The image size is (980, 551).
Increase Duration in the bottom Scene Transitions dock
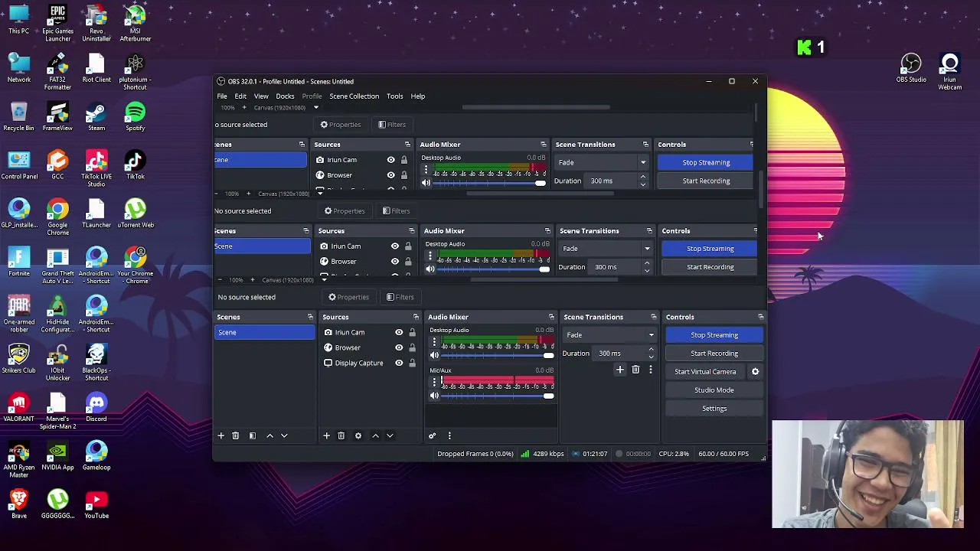pyautogui.click(x=651, y=350)
